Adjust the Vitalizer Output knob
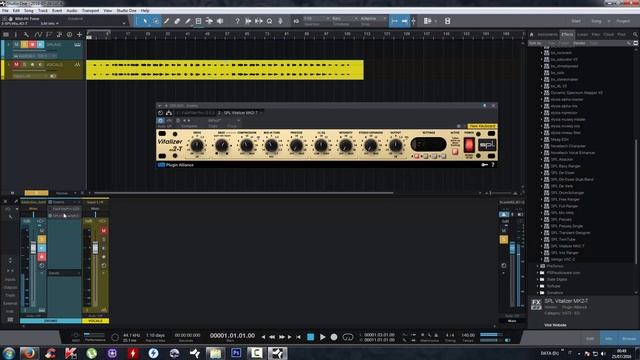 (396, 145)
